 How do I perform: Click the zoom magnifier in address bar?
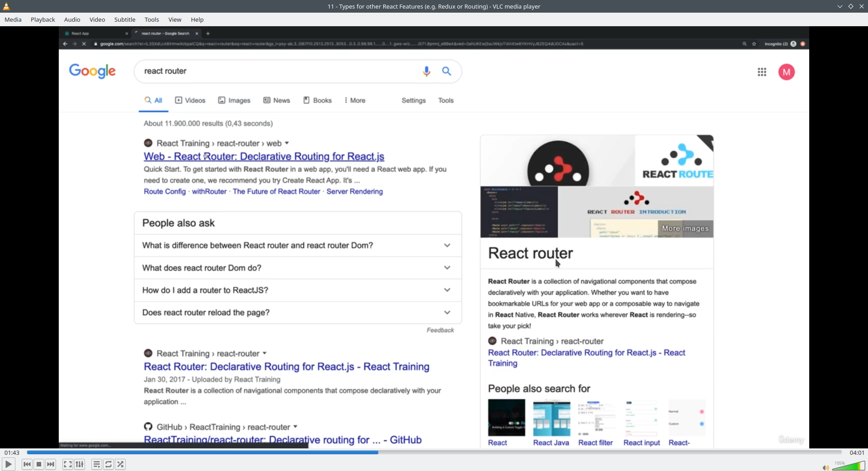click(x=745, y=44)
